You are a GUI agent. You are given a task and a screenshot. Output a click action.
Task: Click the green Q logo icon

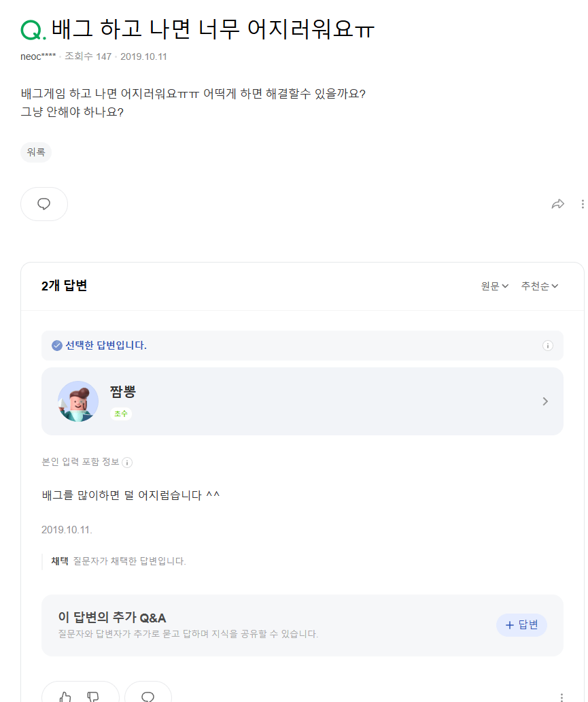pyautogui.click(x=33, y=31)
